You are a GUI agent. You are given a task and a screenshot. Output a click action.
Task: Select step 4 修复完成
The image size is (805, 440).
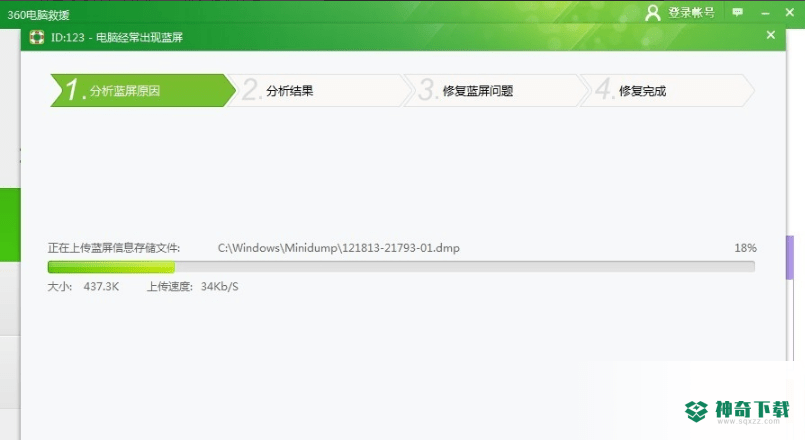coord(667,90)
